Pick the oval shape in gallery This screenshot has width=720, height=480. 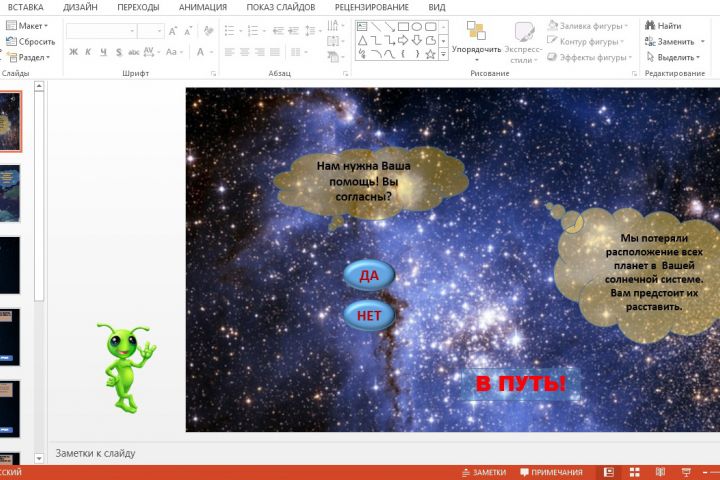point(417,27)
